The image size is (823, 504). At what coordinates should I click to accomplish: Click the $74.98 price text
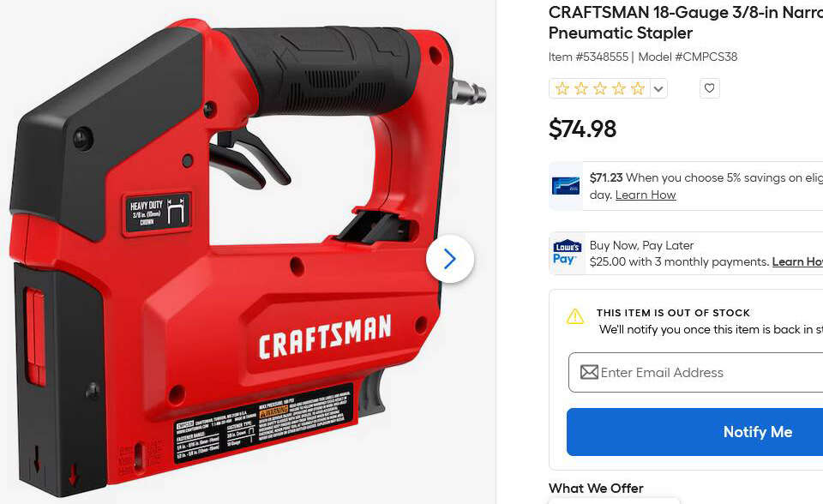(583, 129)
